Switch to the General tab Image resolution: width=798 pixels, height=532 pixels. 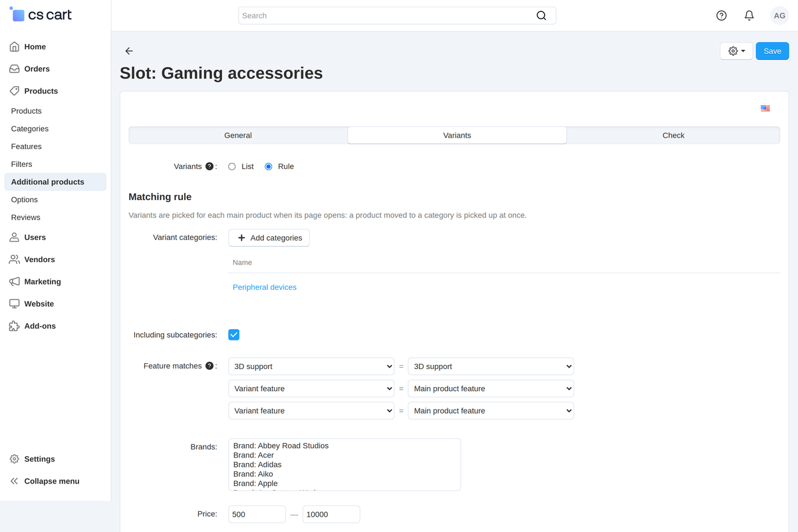(x=238, y=135)
